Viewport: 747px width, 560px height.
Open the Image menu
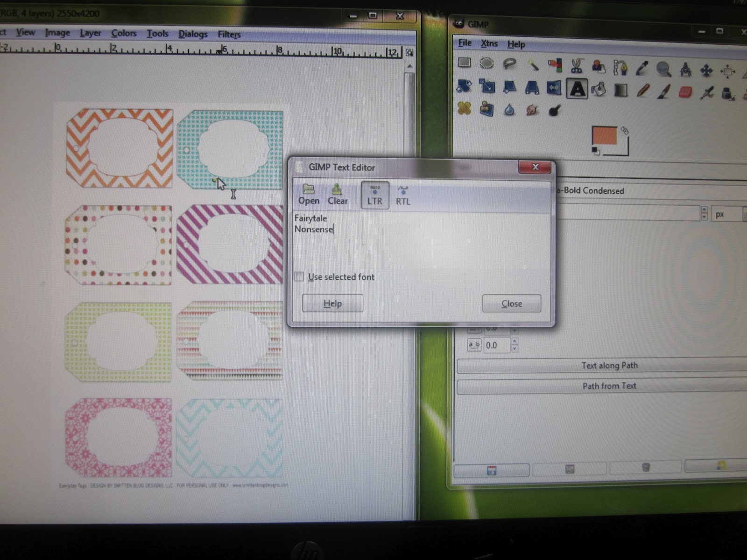57,33
